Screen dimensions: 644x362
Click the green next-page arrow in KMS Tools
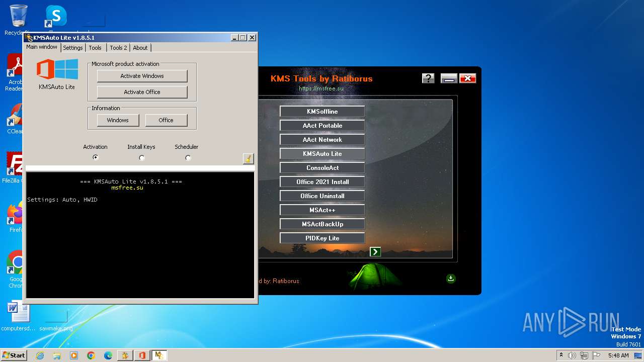pos(375,251)
